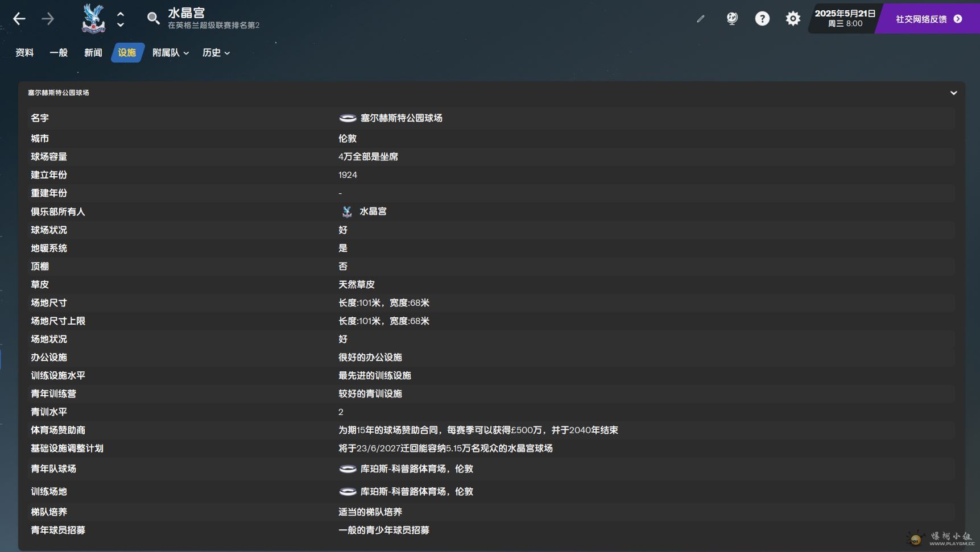This screenshot has height=552, width=980.
Task: Click 较好的青训设施 value
Action: (370, 393)
